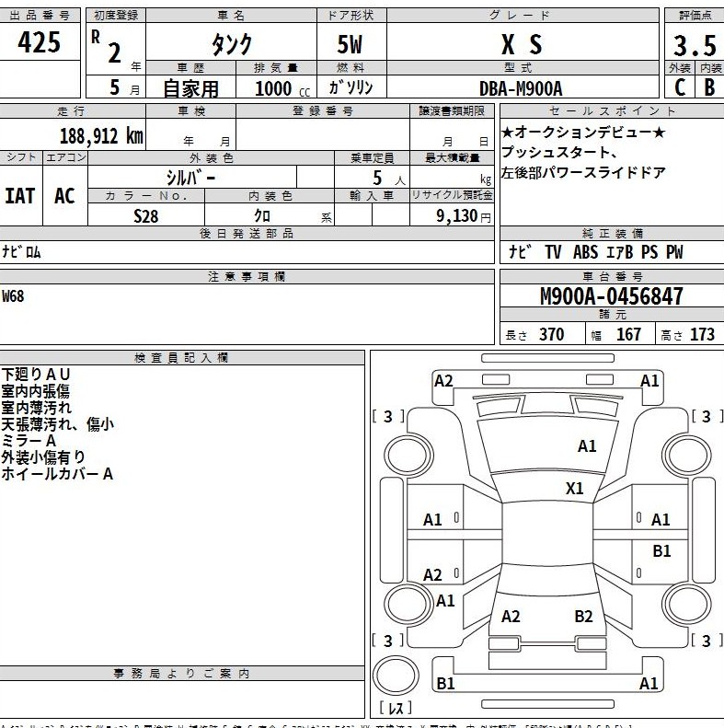724x728 pixels.
Task: Select the inspector note 外装小傷有り
Action: (x=43, y=457)
